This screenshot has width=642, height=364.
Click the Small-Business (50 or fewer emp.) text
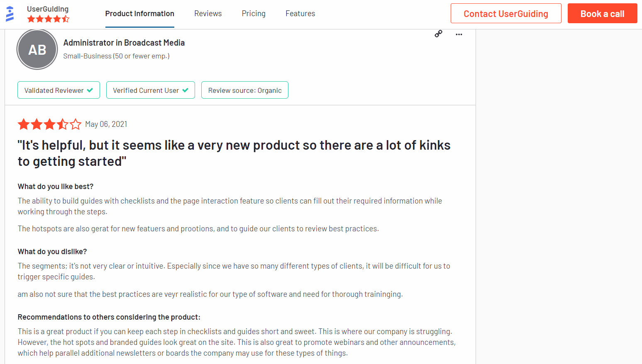117,56
